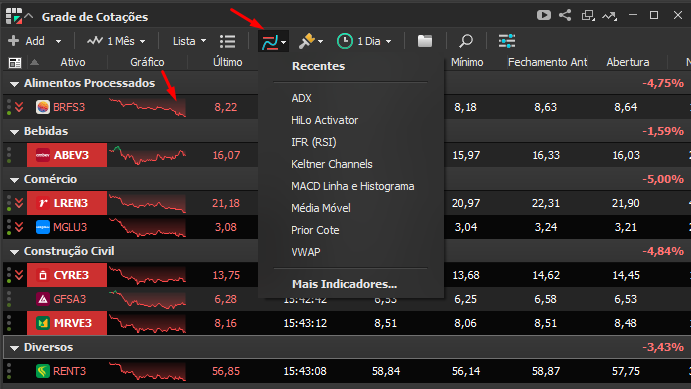Click the double down arrow on BRFS3 row
691x389 pixels.
tap(19, 107)
